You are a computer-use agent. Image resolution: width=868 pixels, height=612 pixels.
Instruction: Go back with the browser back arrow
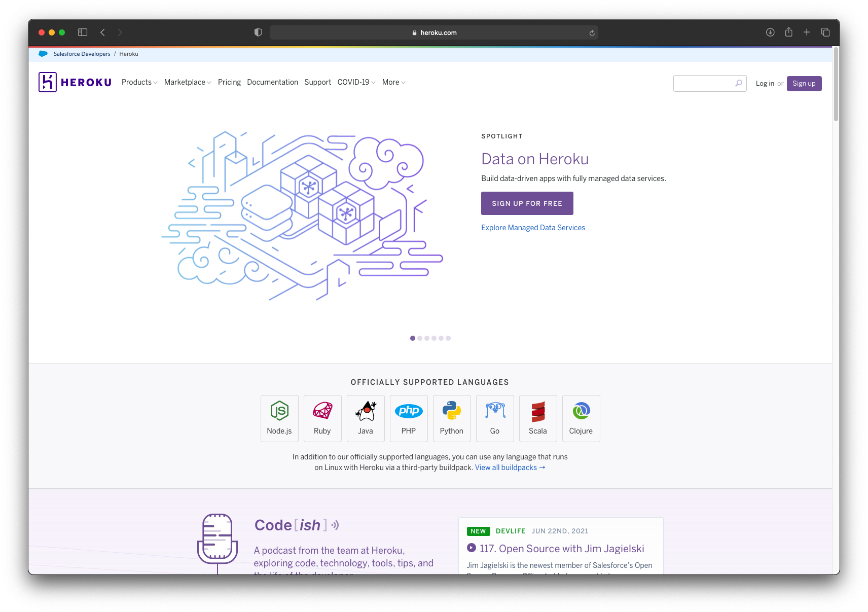point(102,32)
